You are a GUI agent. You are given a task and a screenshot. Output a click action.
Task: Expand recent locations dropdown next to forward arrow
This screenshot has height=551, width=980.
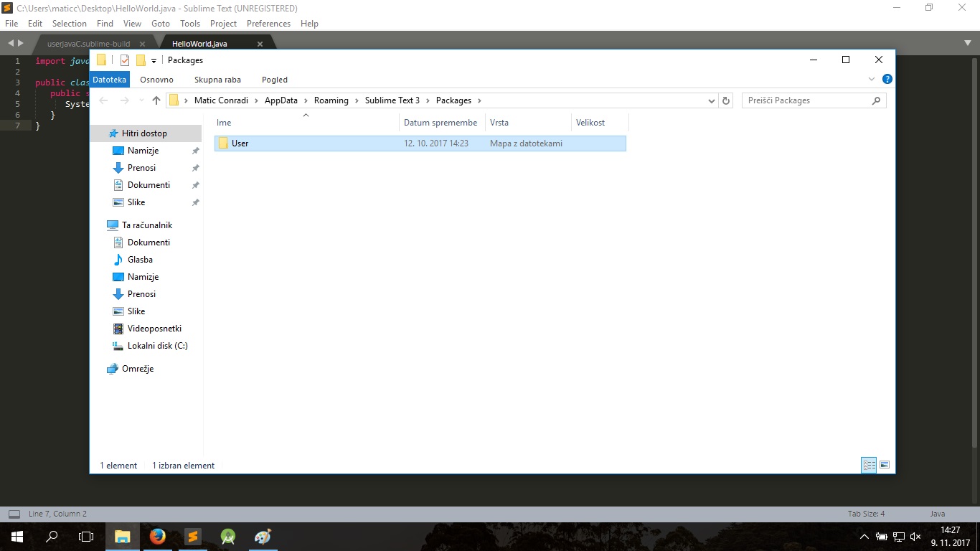click(141, 101)
